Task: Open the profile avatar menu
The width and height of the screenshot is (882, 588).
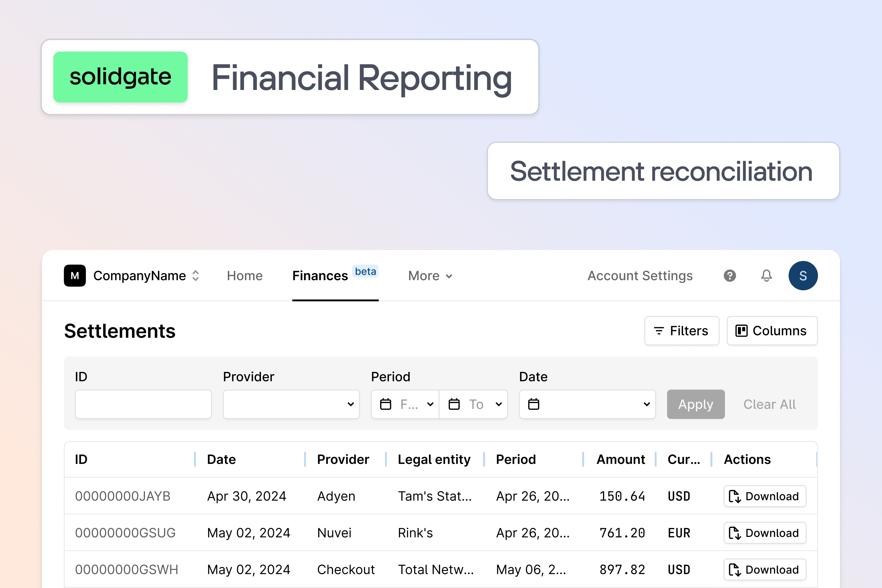Action: point(803,276)
